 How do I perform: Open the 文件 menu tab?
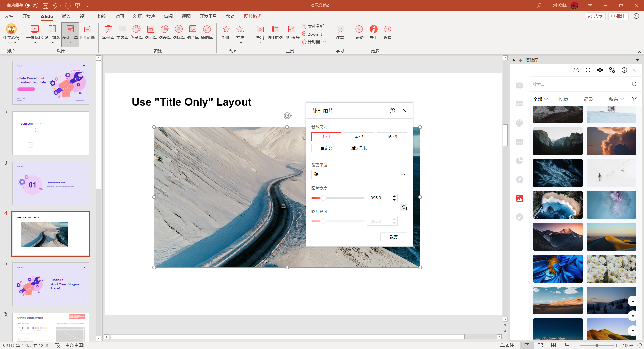coord(9,16)
